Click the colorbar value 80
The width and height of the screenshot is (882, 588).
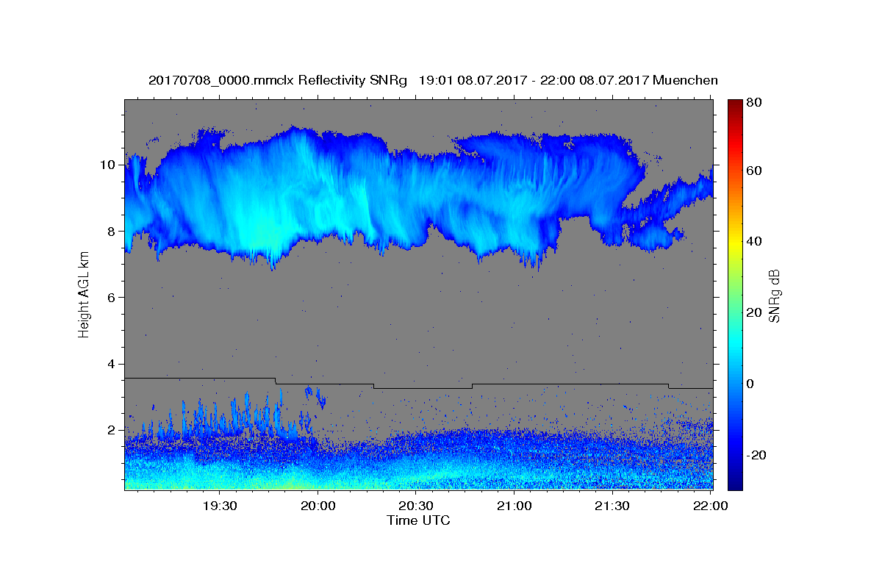coord(753,102)
